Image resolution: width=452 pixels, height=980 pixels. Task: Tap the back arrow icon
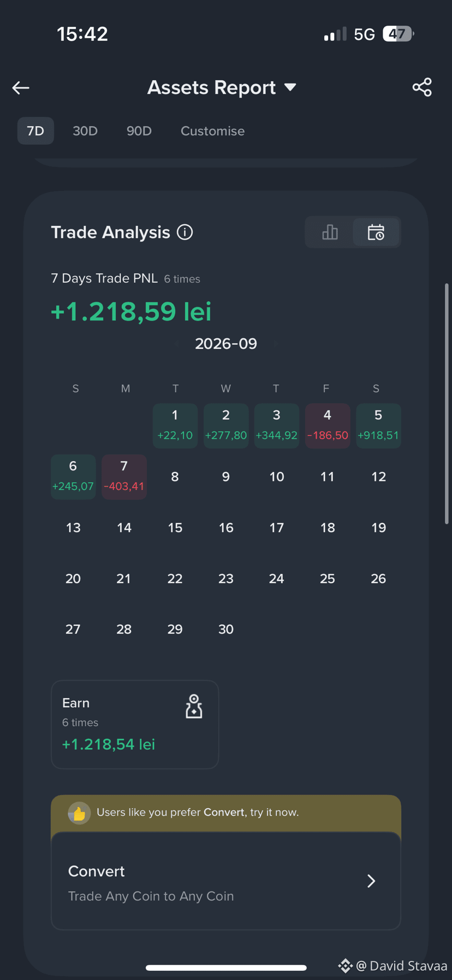21,88
